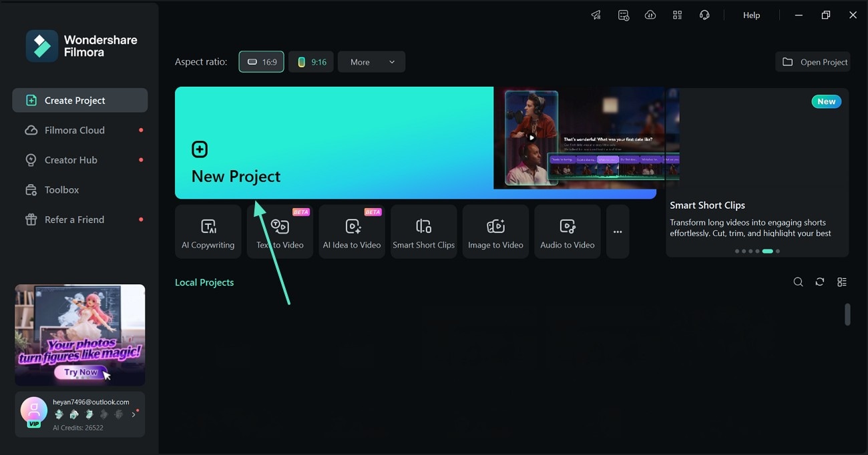This screenshot has height=455, width=868.
Task: Open the Help menu
Action: [751, 15]
